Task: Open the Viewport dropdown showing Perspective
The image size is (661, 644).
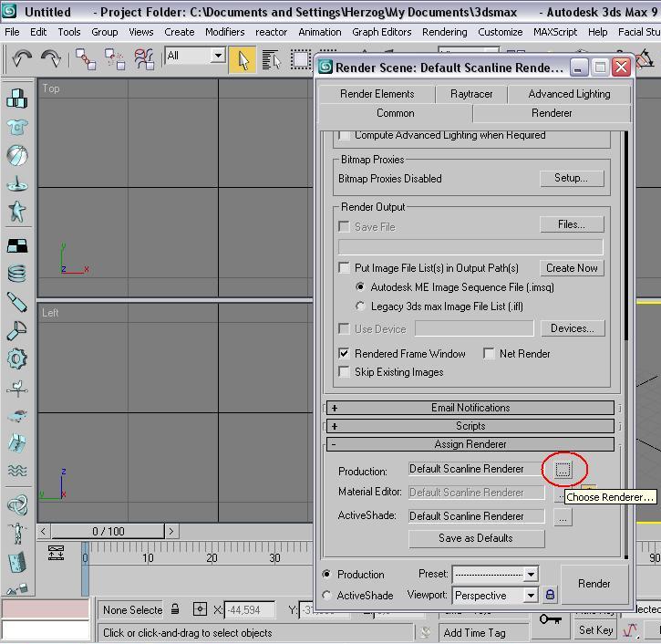Action: tap(531, 595)
